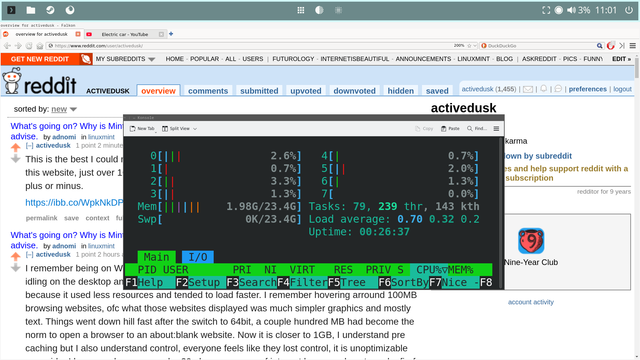Open a new browser tab with plus icon

[x=171, y=34]
